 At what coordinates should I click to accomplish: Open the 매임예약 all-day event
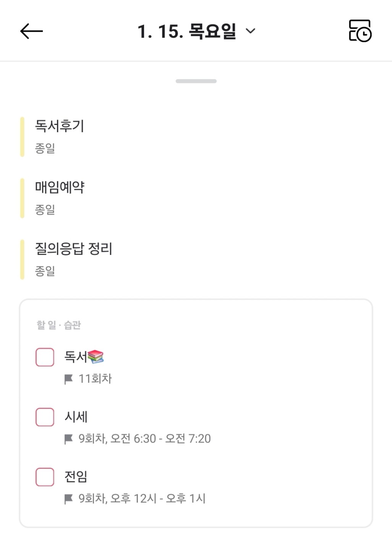60,187
